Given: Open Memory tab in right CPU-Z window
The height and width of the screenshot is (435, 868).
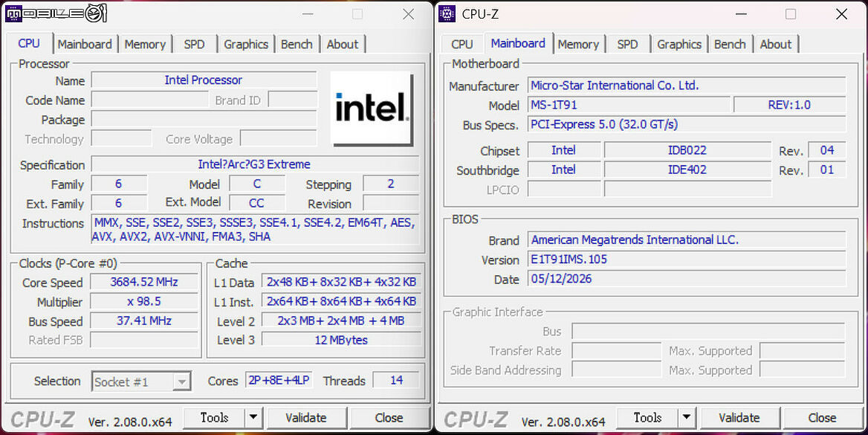Looking at the screenshot, I should point(578,45).
